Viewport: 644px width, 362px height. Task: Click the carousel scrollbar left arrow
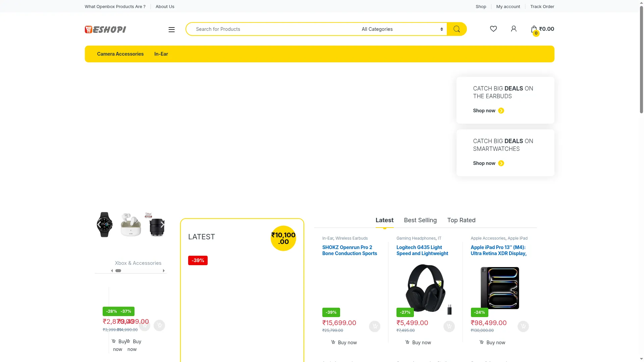coord(112,271)
